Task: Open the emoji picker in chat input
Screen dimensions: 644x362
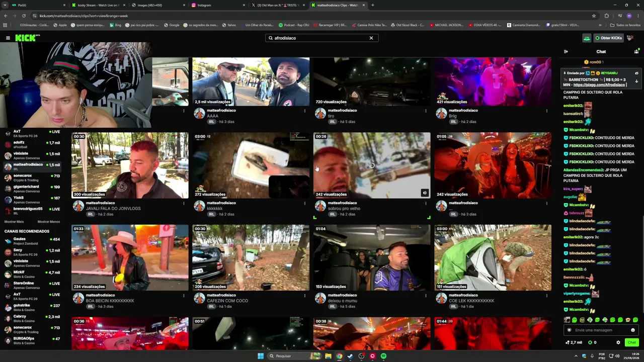Action: (633, 330)
